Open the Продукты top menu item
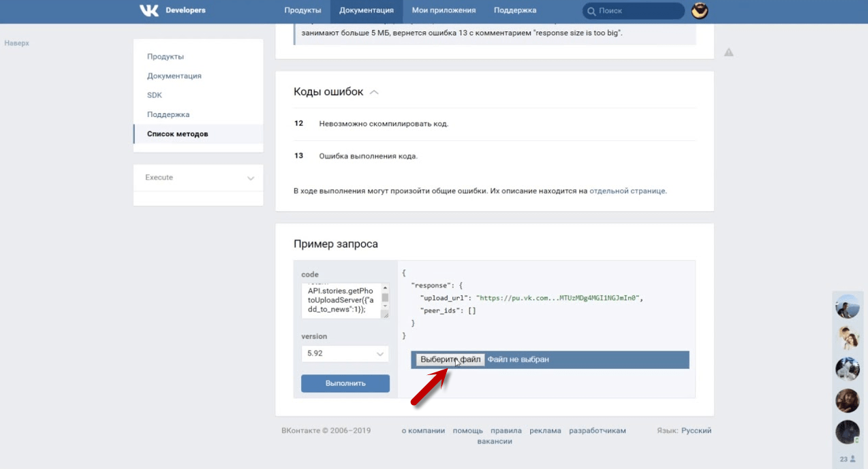868x469 pixels. tap(303, 11)
